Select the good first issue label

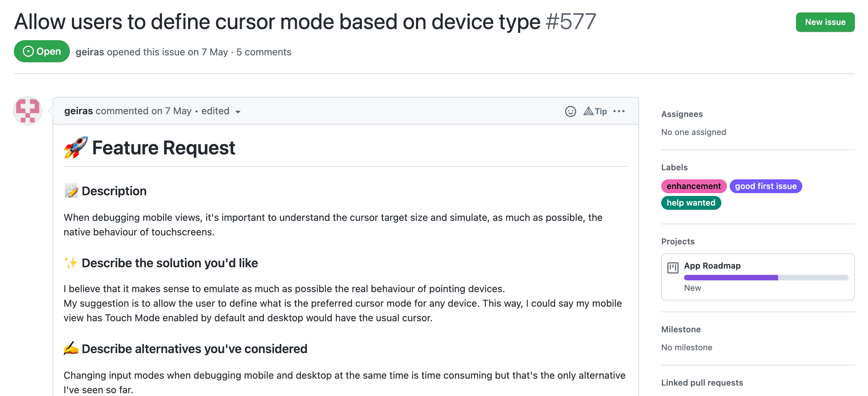[766, 186]
